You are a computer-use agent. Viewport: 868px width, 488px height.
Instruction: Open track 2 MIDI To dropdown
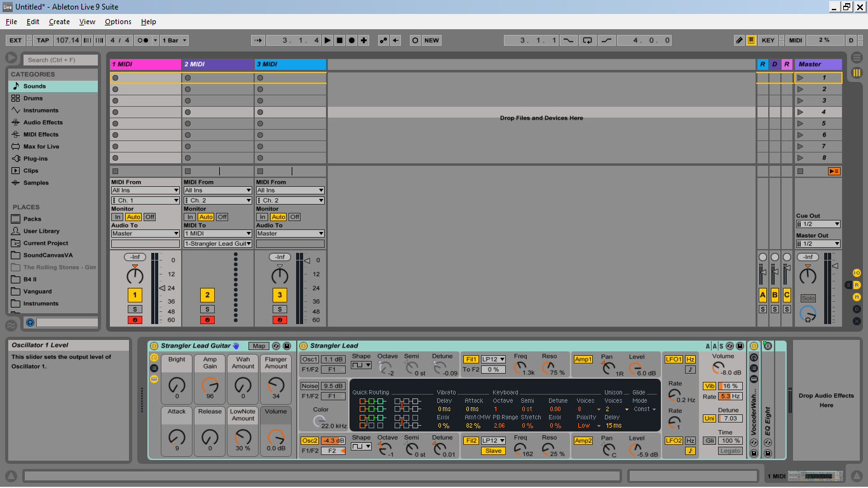217,233
